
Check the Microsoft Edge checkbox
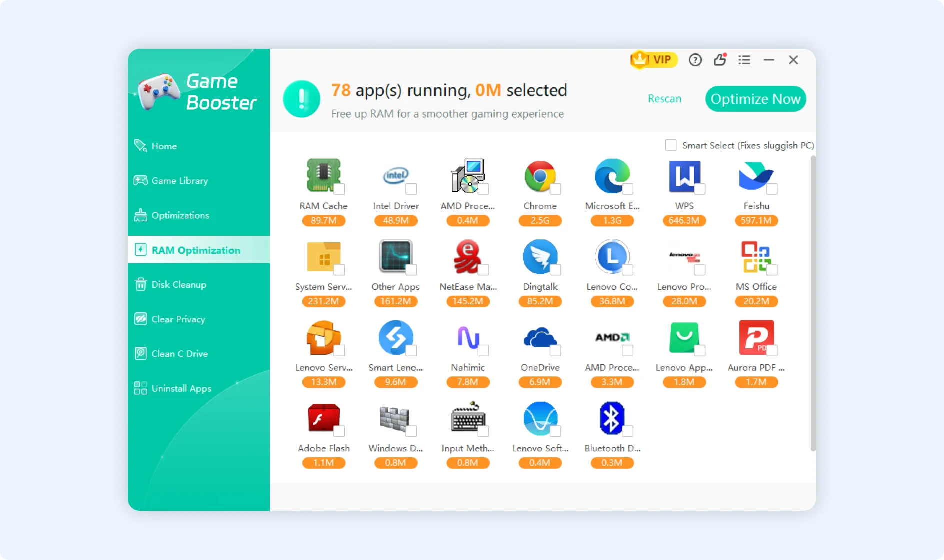point(628,189)
